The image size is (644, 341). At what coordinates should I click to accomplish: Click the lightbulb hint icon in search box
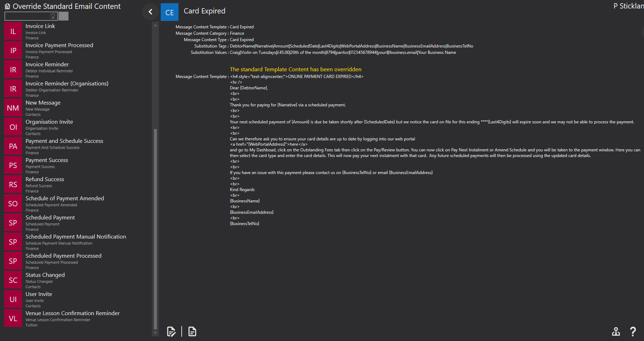coord(53,16)
